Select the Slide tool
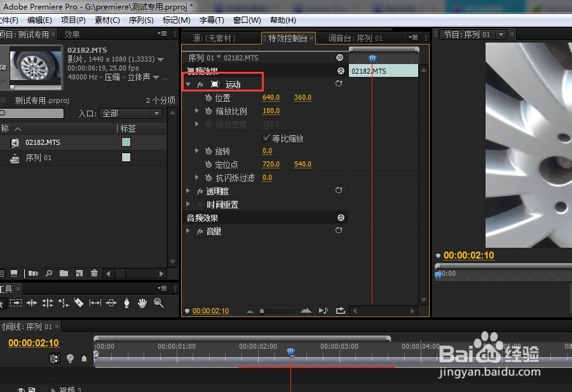The image size is (572, 392). click(x=111, y=302)
